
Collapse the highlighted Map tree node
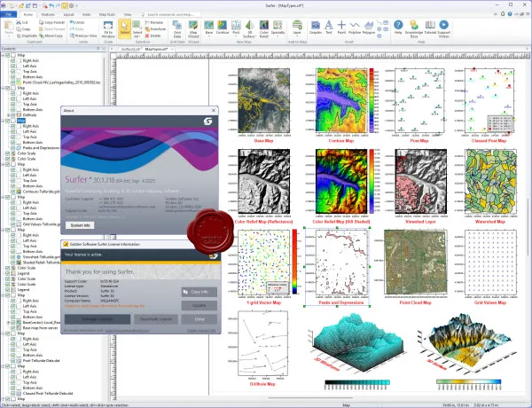tap(3, 121)
